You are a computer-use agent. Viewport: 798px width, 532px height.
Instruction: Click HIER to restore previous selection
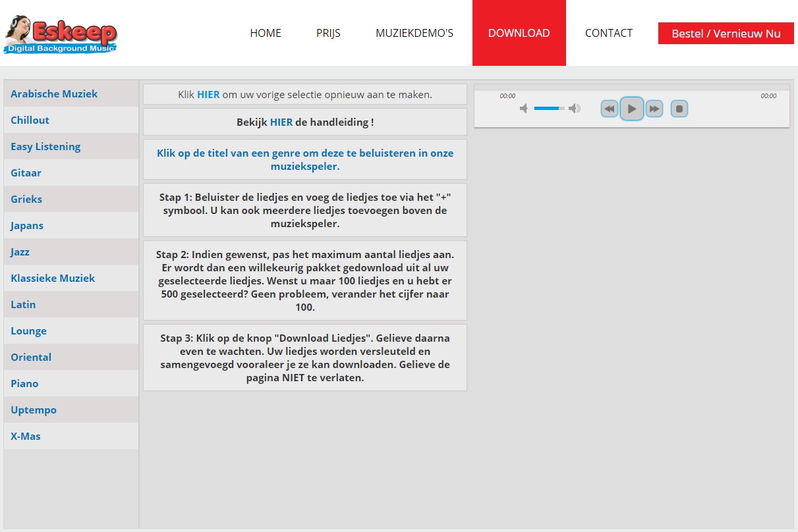coord(208,94)
